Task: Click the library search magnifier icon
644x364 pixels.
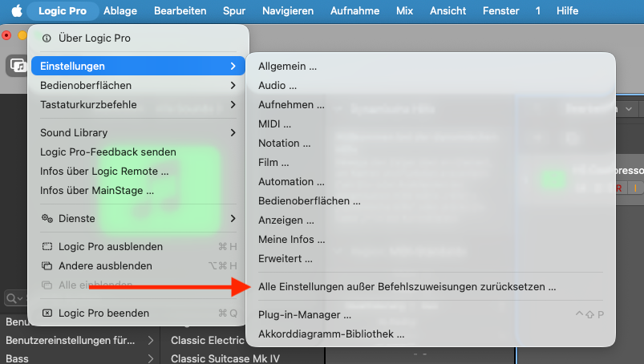Action: (11, 298)
